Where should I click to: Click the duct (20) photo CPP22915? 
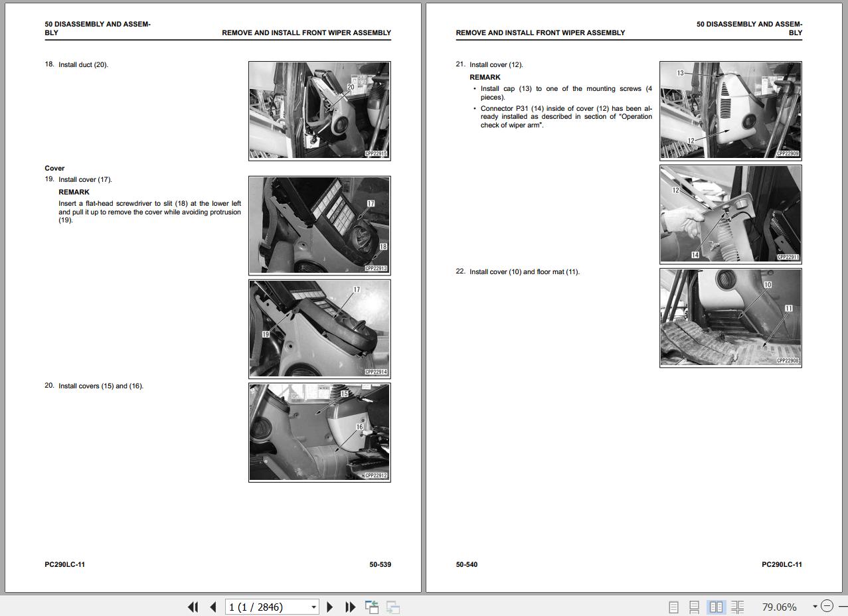coord(319,110)
